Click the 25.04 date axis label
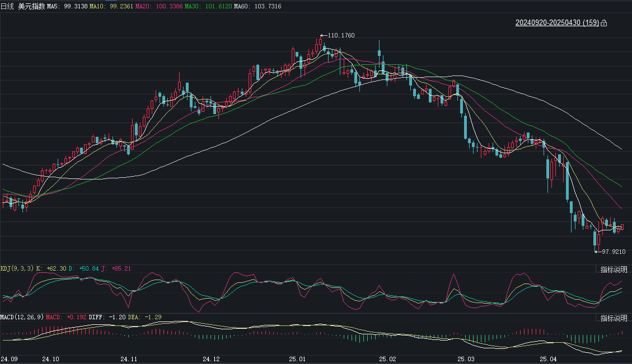The width and height of the screenshot is (632, 364). (548, 359)
